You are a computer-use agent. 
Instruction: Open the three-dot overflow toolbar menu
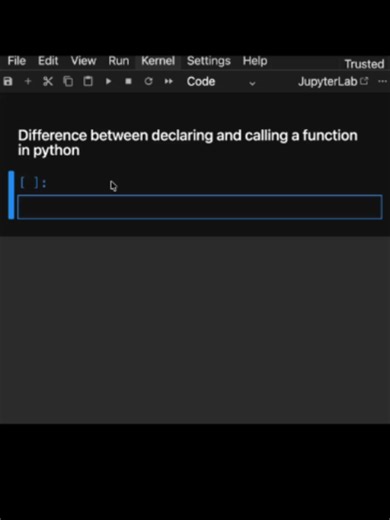coord(382,82)
